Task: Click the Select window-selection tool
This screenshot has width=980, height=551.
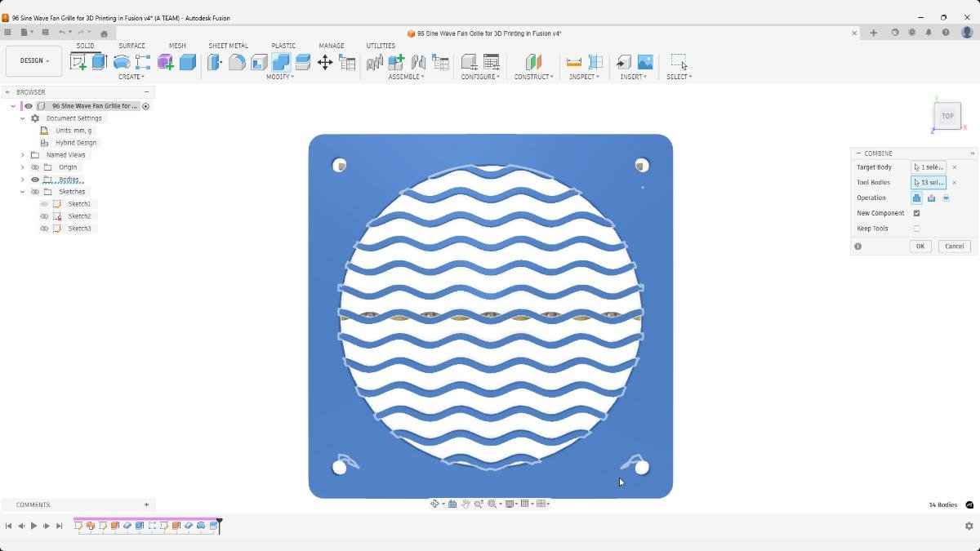Action: pyautogui.click(x=679, y=62)
